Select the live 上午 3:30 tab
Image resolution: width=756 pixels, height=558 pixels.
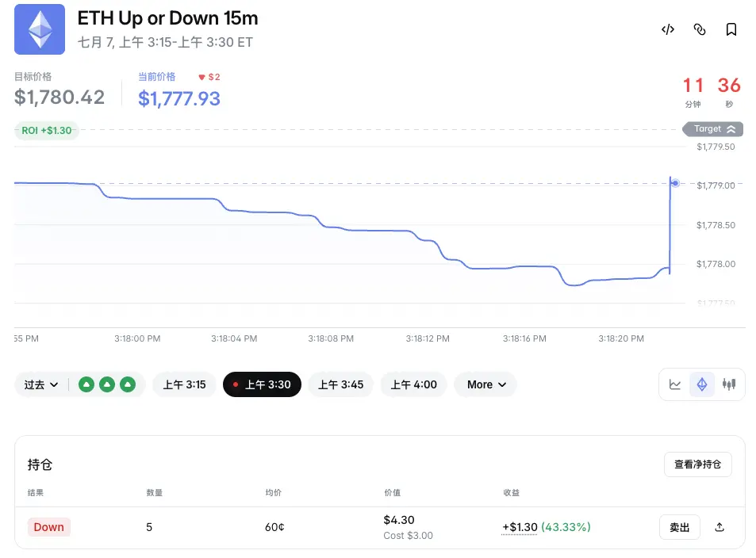[x=263, y=384]
